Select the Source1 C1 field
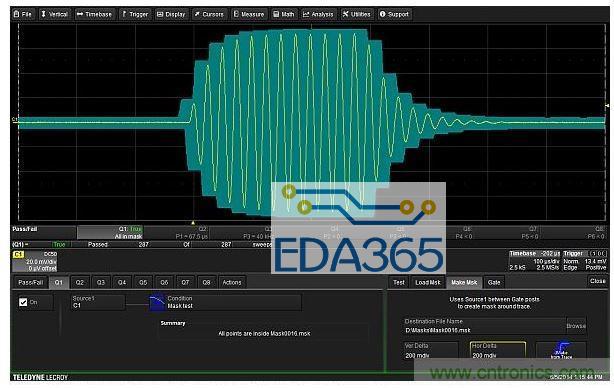The height and width of the screenshot is (388, 614). (x=98, y=302)
